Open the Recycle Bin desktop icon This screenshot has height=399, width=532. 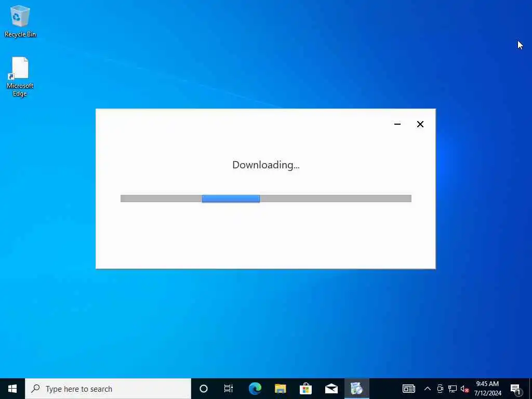tap(20, 21)
